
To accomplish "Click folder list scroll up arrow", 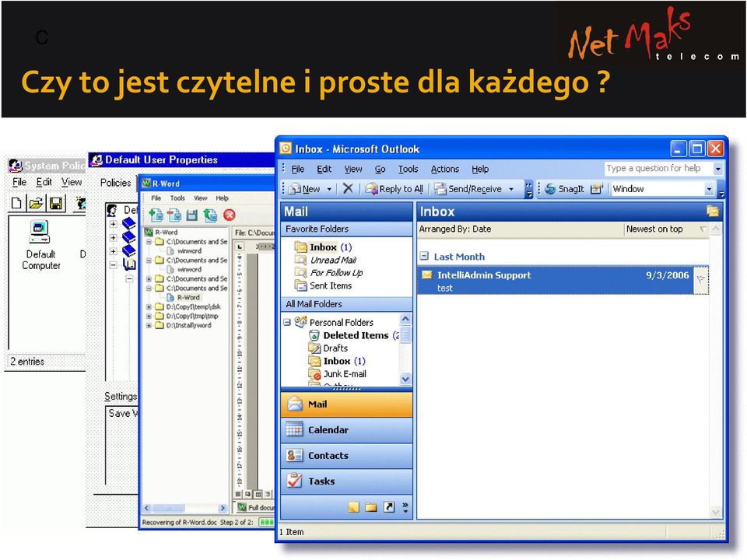I will 405,319.
